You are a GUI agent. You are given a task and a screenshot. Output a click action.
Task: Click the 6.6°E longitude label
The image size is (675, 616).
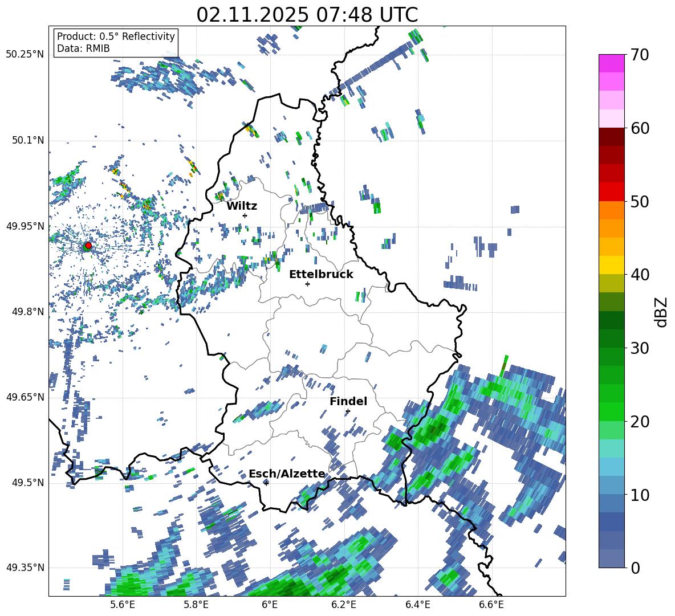click(491, 605)
